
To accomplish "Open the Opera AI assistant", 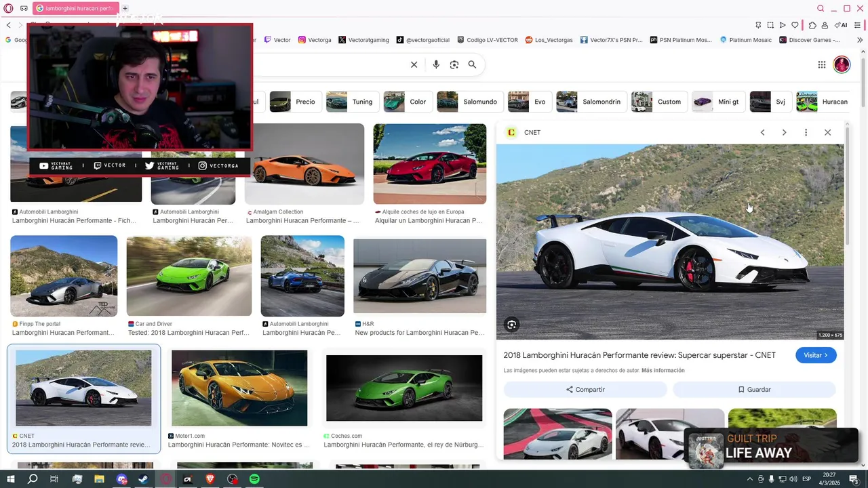I will (x=841, y=25).
